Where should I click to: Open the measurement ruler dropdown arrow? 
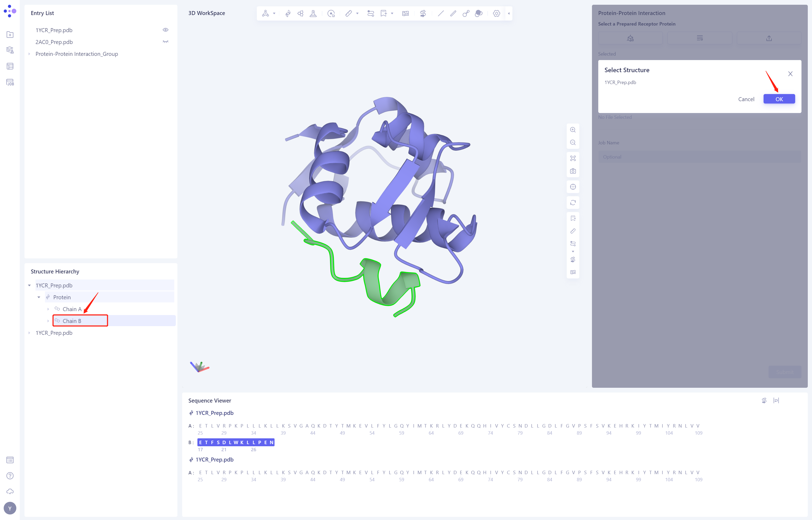pyautogui.click(x=357, y=13)
